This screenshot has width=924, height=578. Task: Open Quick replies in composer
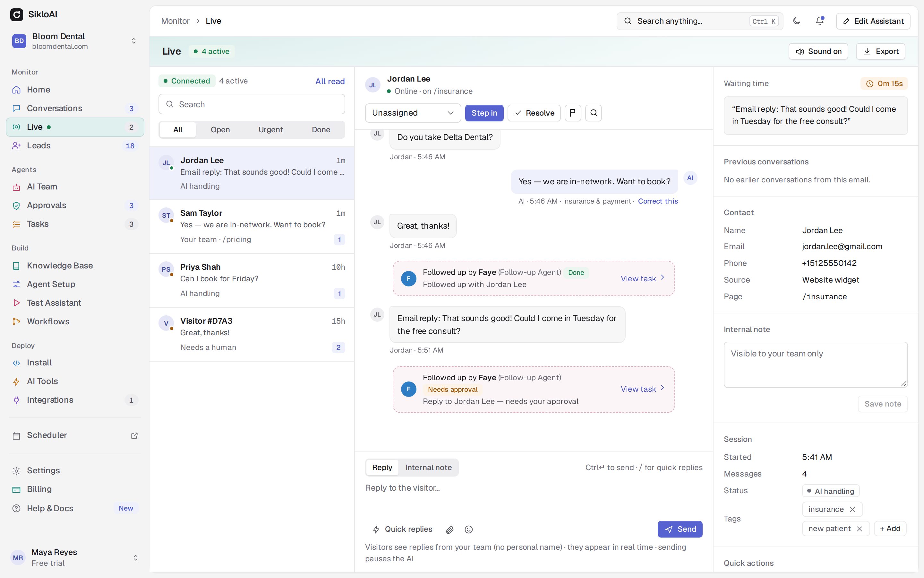pyautogui.click(x=402, y=529)
